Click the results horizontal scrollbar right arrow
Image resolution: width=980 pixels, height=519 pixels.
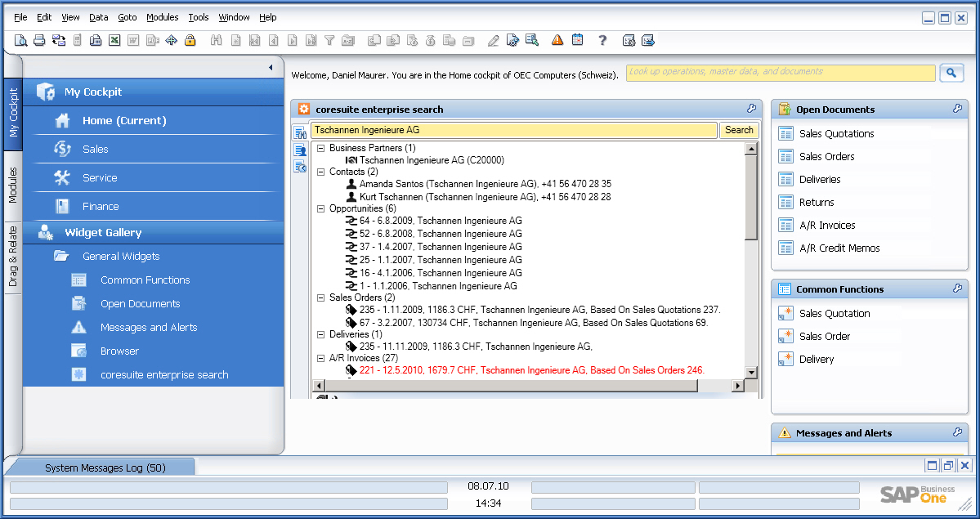[738, 386]
